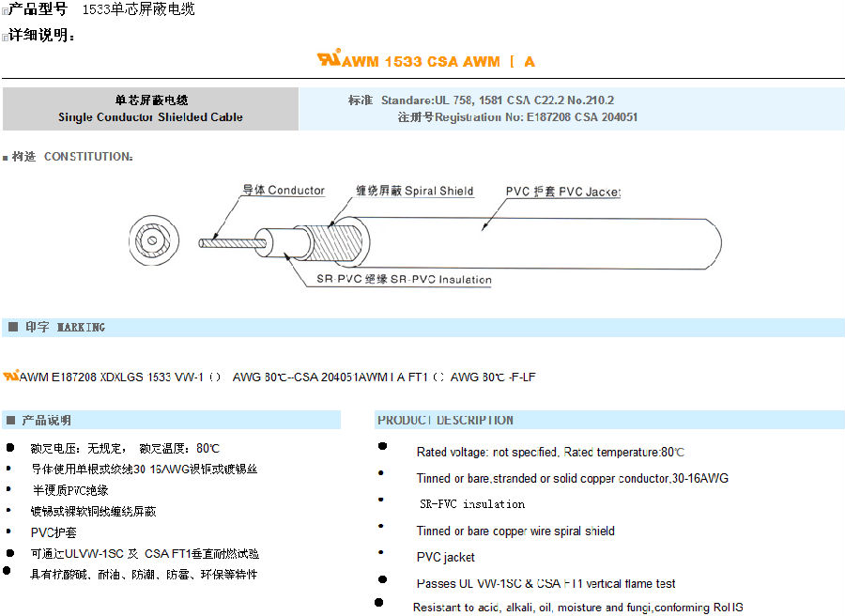Viewport: 845px width, 616px height.
Task: Click the square bullet beside 产品说明
Action: [10, 420]
